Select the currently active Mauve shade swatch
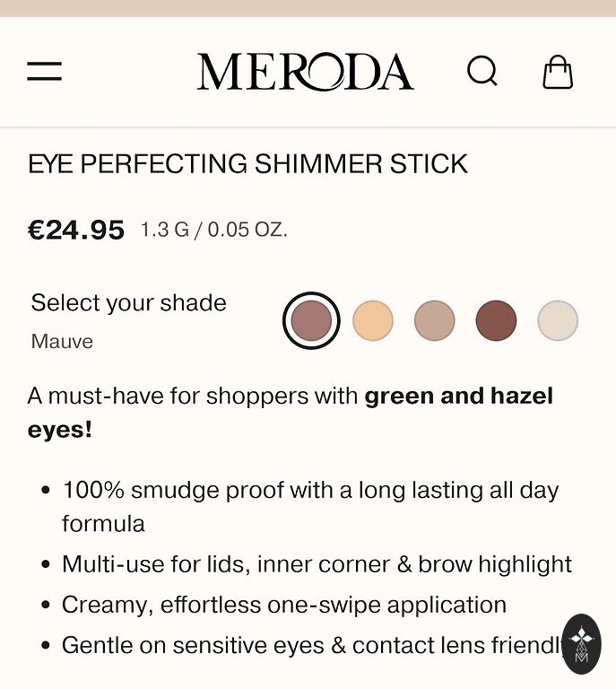 pos(311,320)
